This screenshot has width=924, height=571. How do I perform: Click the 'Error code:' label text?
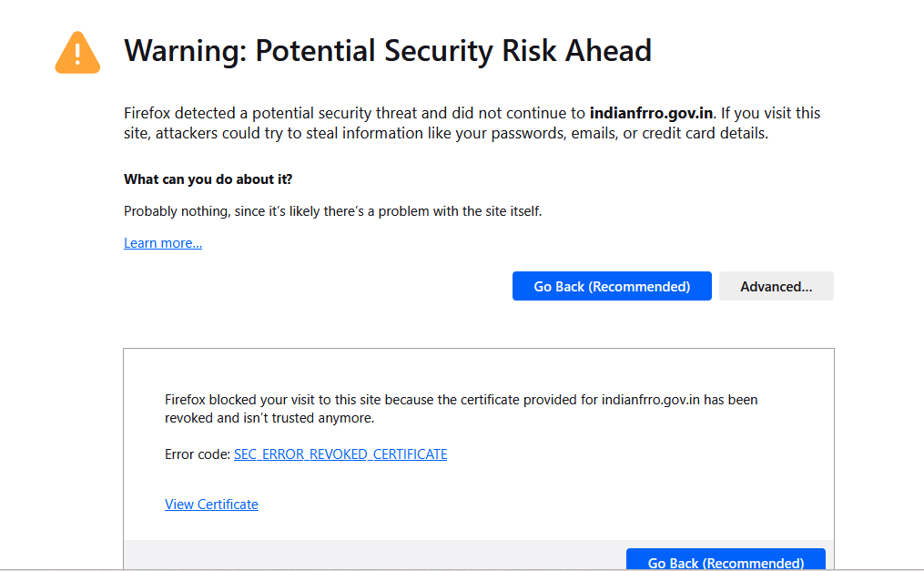[x=198, y=454]
